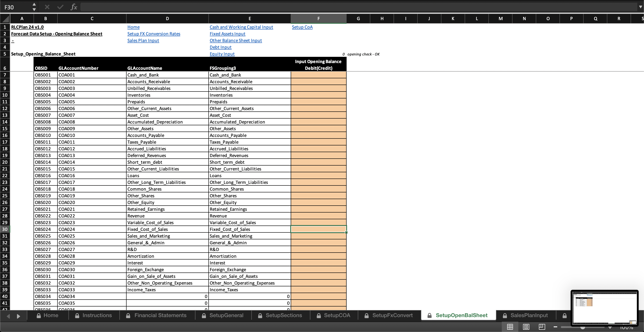644x332 pixels.
Task: Select opening balance cell for Retained_Earnings row
Action: click(x=318, y=209)
